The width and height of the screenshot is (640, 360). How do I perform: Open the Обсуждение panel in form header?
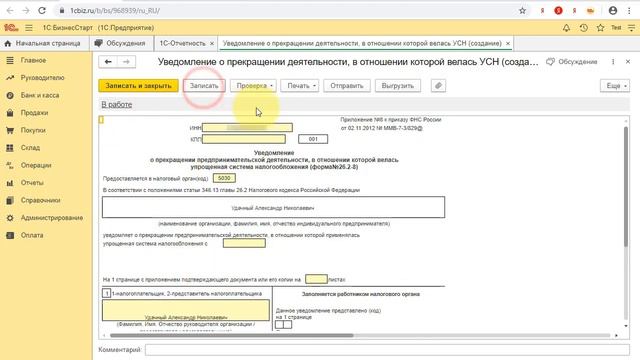tap(572, 62)
